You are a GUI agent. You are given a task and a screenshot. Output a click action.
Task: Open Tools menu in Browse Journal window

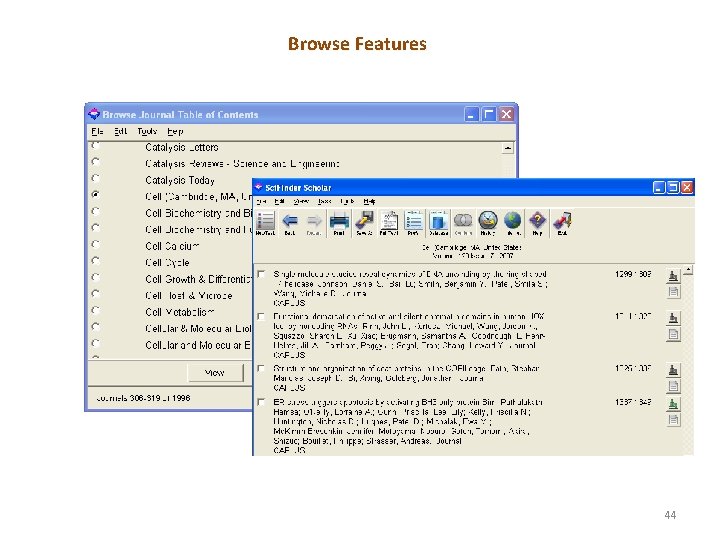coord(147,131)
